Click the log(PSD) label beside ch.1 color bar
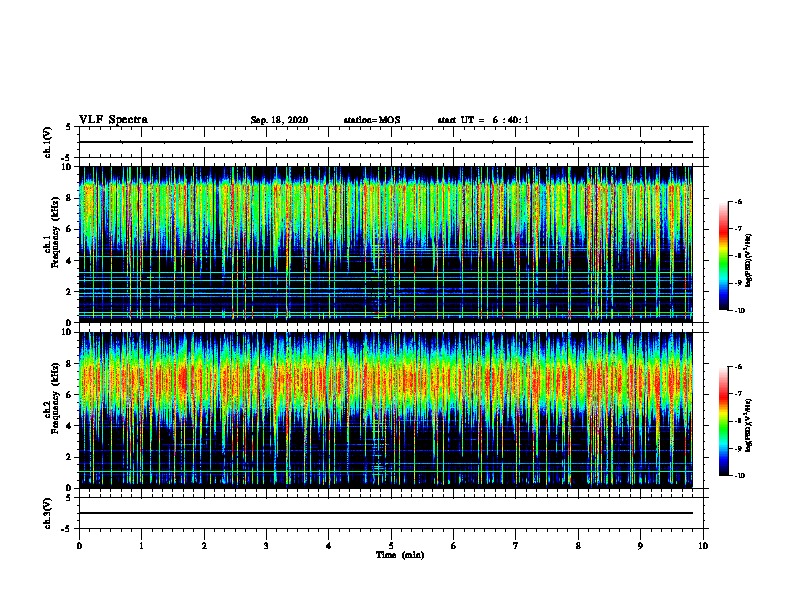Screen dimensions: 792x612 point(749,261)
